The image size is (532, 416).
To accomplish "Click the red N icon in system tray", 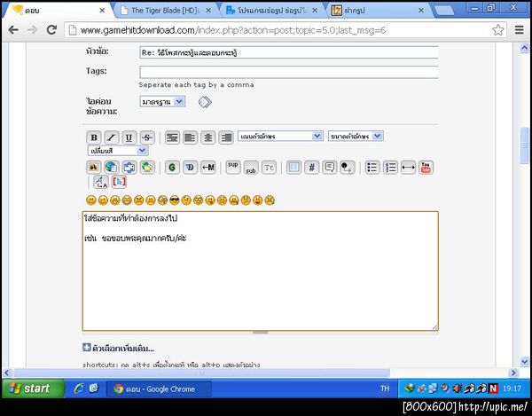I will point(493,389).
